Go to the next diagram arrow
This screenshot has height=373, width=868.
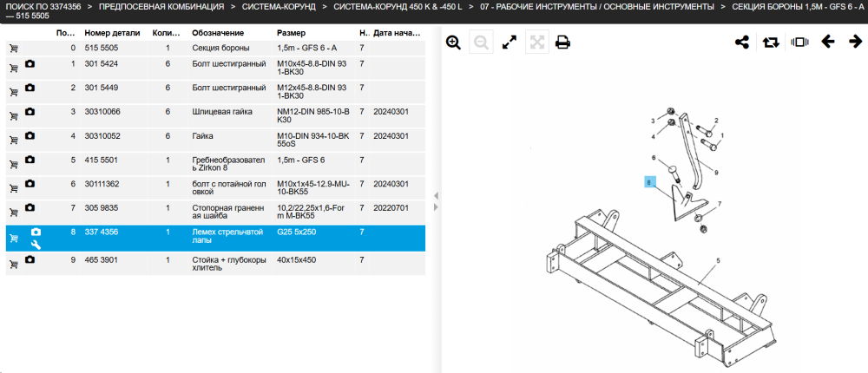pos(855,42)
